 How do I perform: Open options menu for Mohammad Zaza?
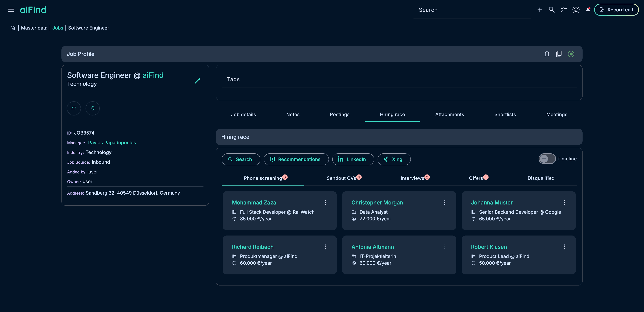coord(325,203)
